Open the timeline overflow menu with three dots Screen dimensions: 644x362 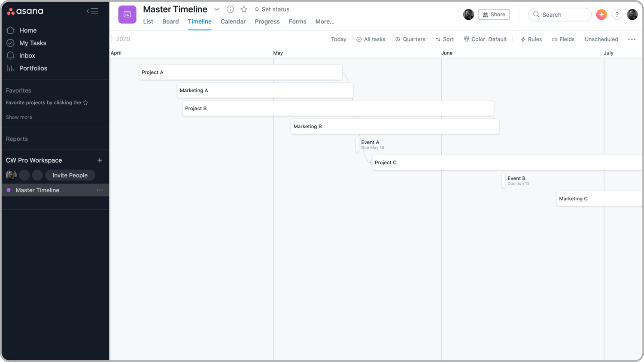coord(632,39)
